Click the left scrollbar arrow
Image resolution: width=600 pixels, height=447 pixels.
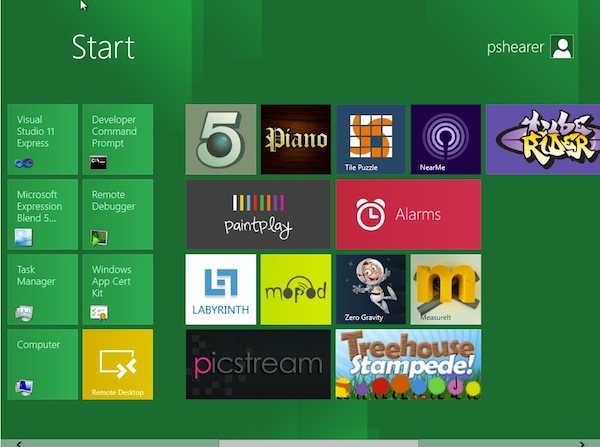(19, 444)
